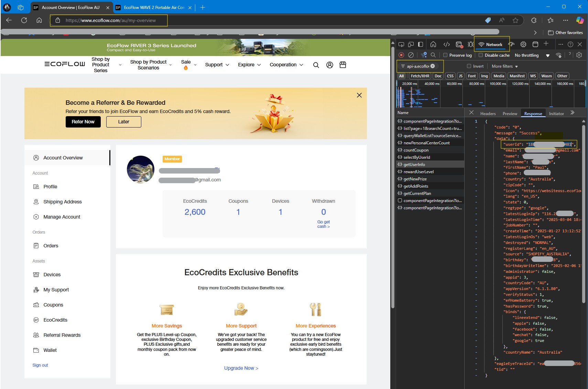Select the getUserInfo request row

(414, 164)
